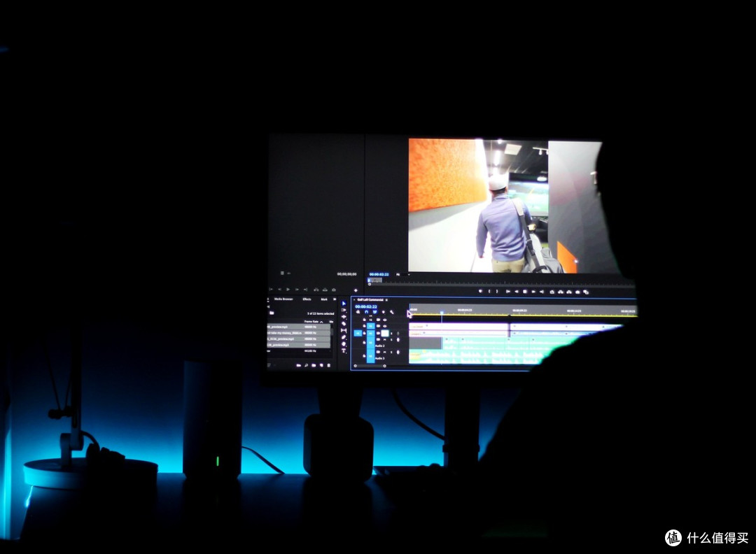Select the Hand tool
The image size is (756, 554).
(x=344, y=344)
